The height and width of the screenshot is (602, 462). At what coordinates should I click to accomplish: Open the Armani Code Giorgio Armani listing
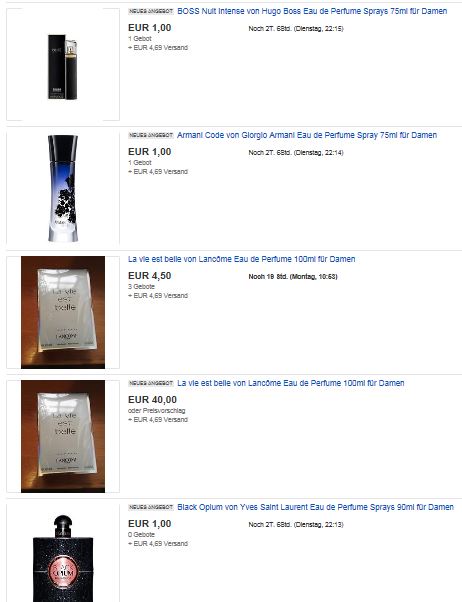tap(307, 135)
